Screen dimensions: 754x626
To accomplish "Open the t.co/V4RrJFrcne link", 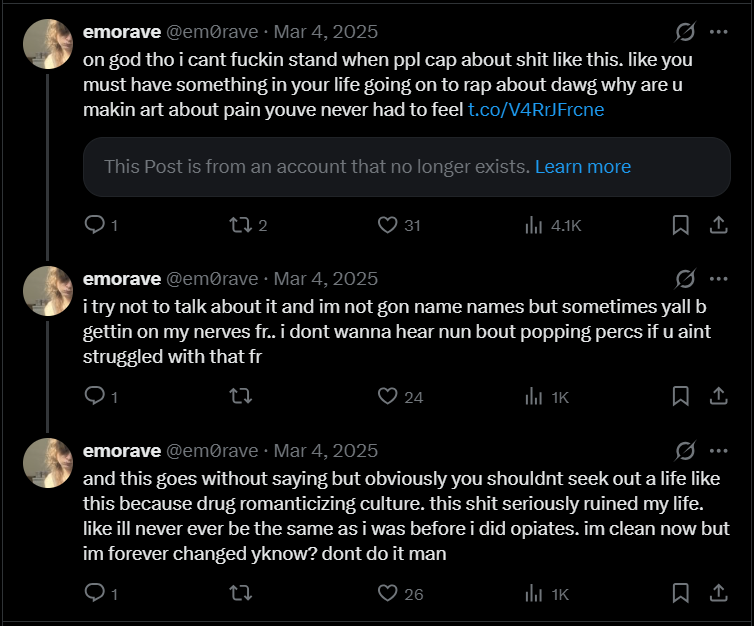I will (x=536, y=110).
